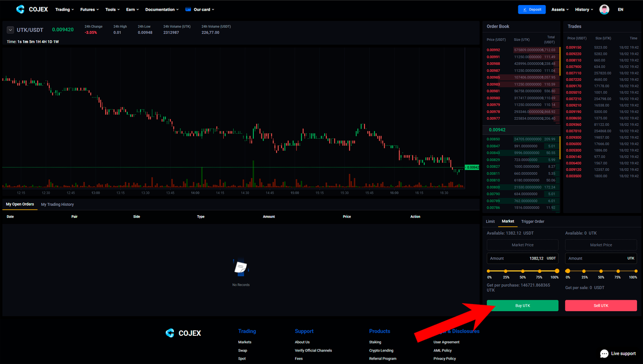
Task: Click the 0.00942 mid price in Order Book
Action: pyautogui.click(x=497, y=130)
